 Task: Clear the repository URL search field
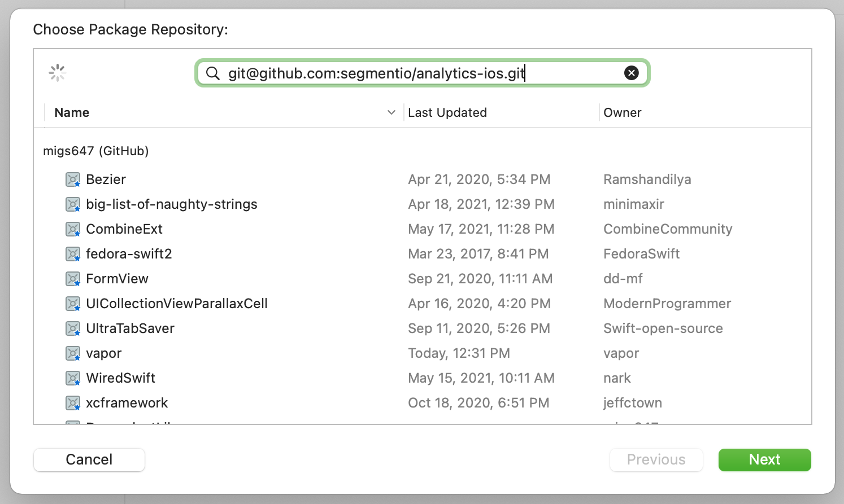[x=631, y=73]
